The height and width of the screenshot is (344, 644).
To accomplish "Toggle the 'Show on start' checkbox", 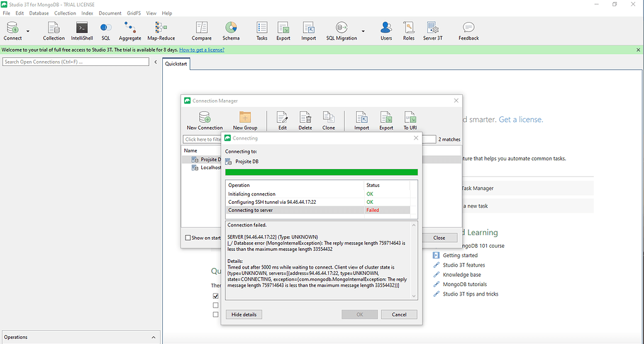I will [188, 238].
